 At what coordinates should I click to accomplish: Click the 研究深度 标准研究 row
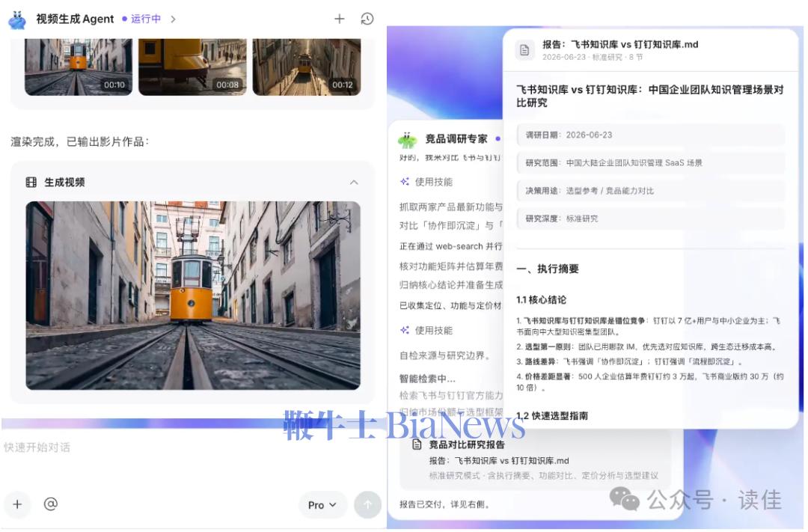(x=651, y=218)
